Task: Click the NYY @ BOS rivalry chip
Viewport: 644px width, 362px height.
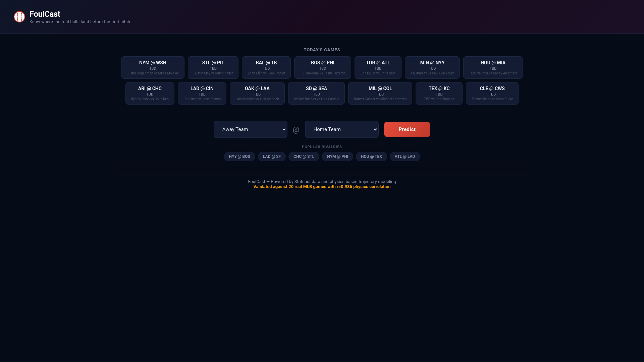Action: pos(239,157)
